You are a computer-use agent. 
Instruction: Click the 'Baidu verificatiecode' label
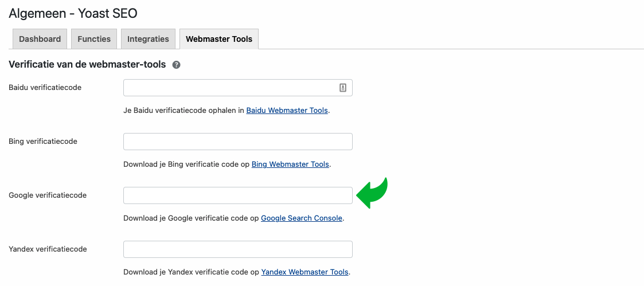click(45, 87)
